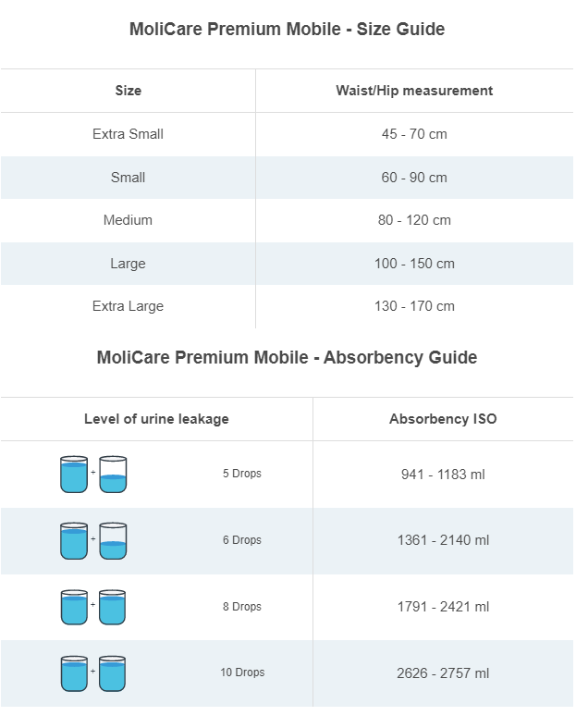Select the Medium size cell

[x=128, y=220]
